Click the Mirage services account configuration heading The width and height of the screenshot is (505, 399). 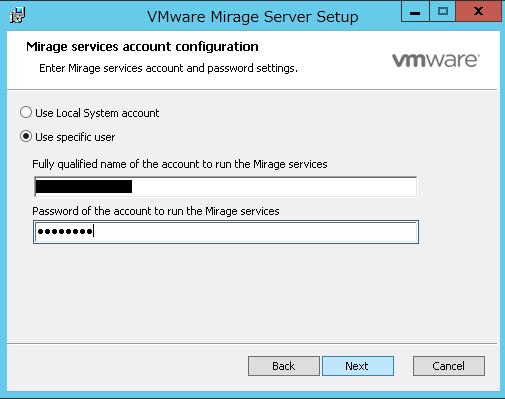point(142,47)
